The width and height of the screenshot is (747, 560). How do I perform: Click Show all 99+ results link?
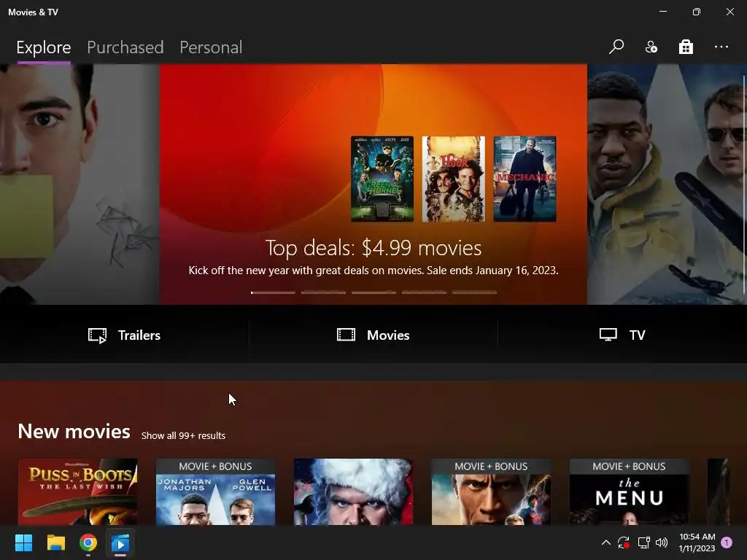click(183, 436)
